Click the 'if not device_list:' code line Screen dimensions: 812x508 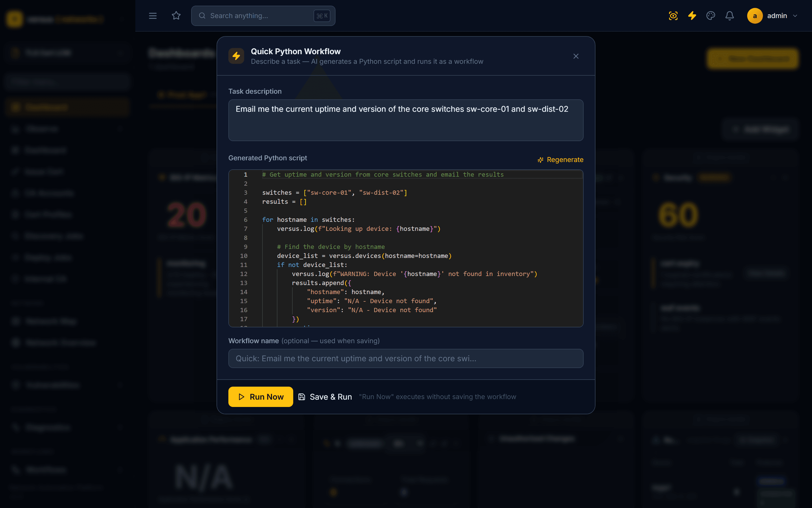click(x=312, y=265)
